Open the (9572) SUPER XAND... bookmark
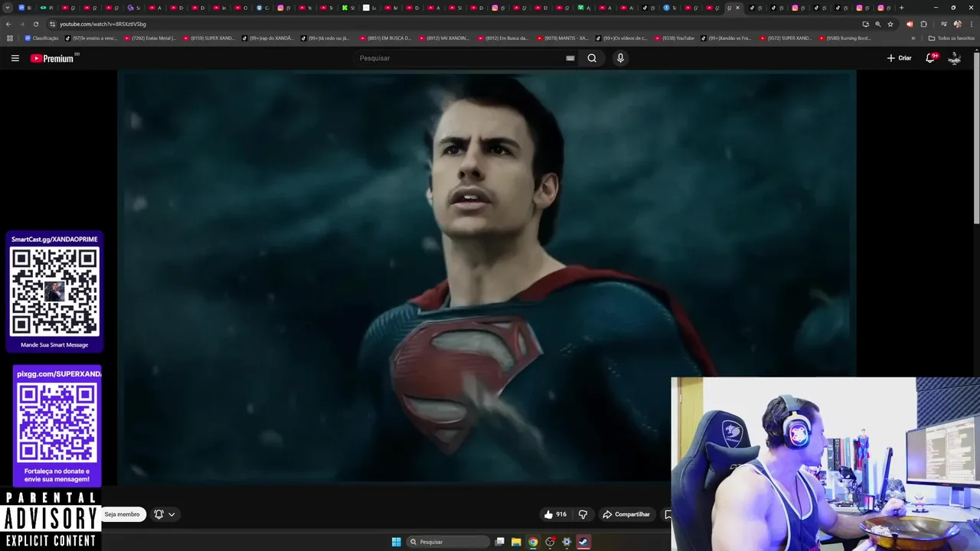The image size is (980, 551). point(786,37)
